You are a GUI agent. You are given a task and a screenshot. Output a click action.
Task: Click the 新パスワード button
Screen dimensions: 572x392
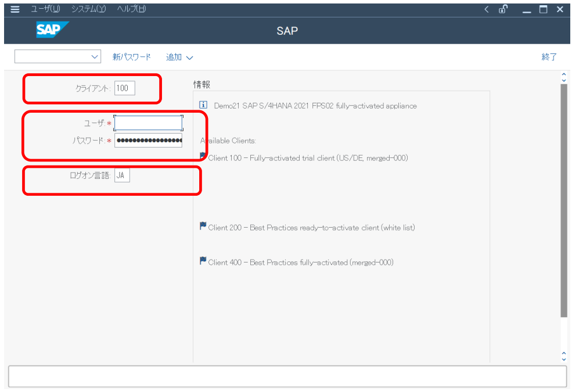coord(132,57)
